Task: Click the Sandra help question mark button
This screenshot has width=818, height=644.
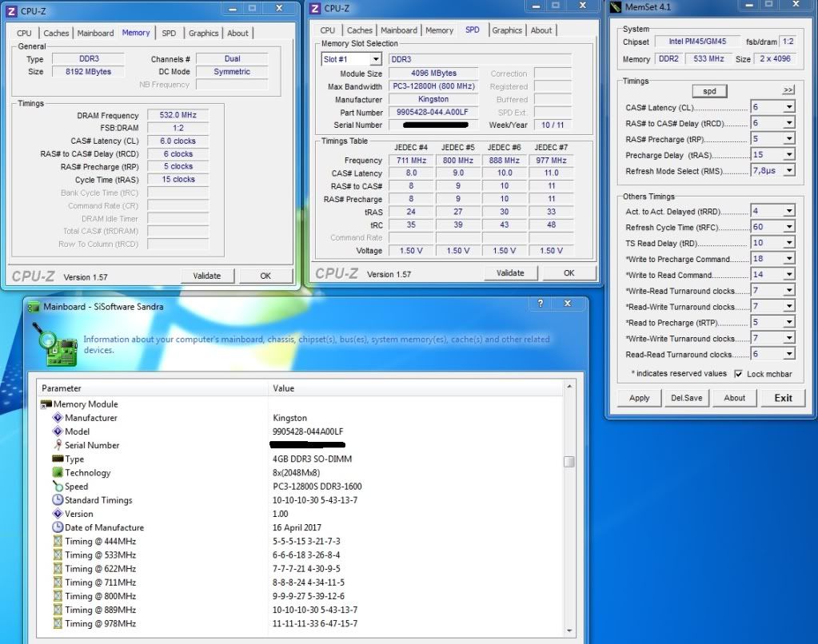Action: pos(541,304)
